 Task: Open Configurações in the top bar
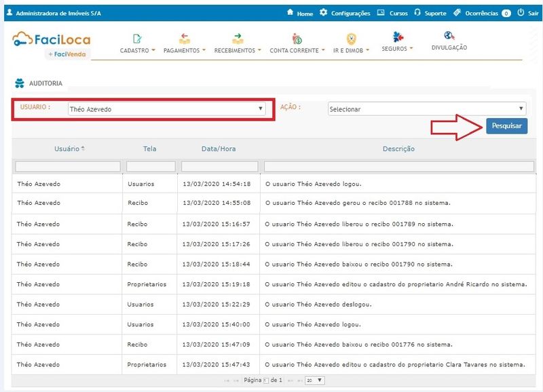tap(345, 13)
